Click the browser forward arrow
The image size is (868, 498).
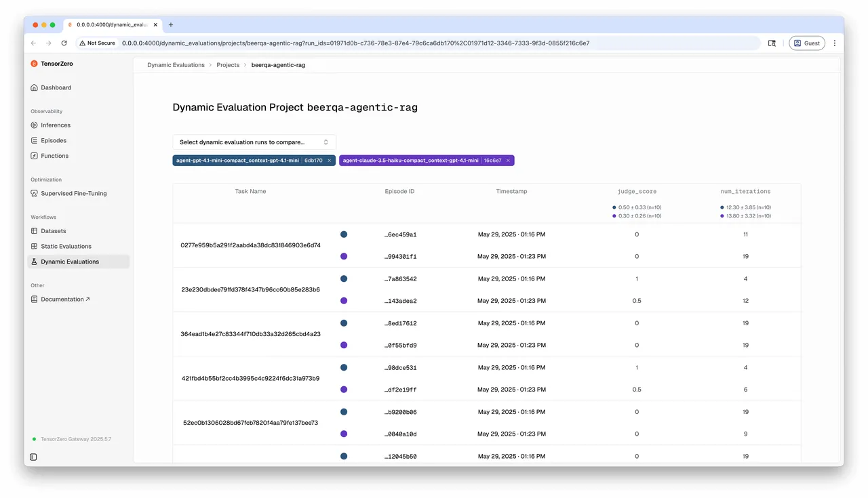point(49,43)
